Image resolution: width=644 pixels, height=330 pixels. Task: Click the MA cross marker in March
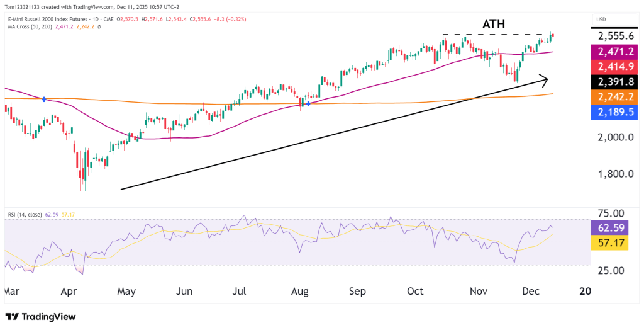tap(43, 99)
